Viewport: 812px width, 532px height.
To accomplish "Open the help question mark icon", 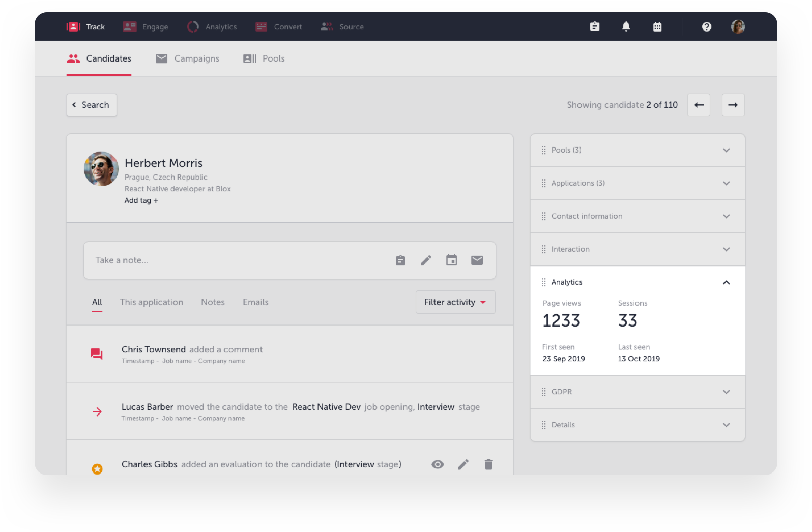I will click(x=706, y=26).
